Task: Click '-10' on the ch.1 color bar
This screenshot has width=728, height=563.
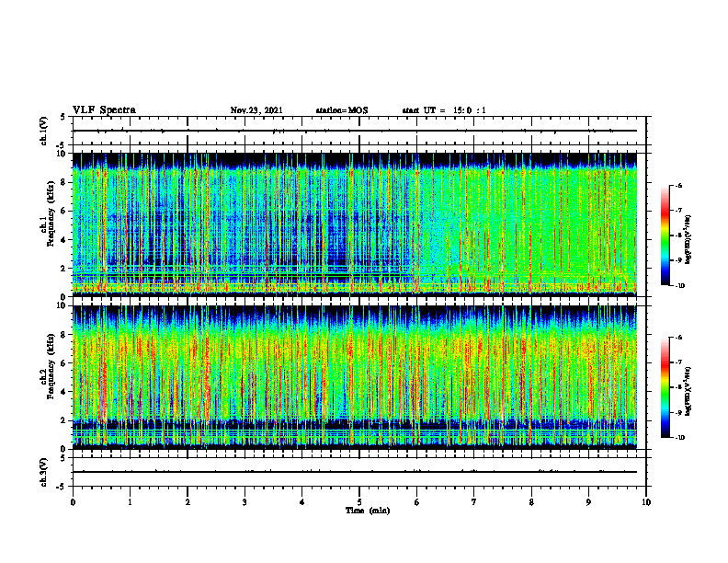Action: click(680, 286)
